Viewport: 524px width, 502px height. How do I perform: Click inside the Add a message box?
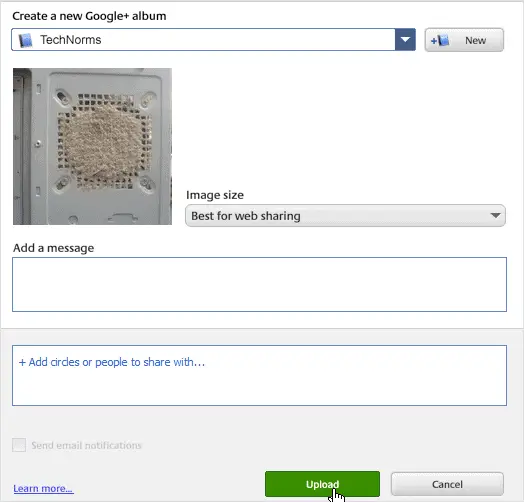point(259,284)
